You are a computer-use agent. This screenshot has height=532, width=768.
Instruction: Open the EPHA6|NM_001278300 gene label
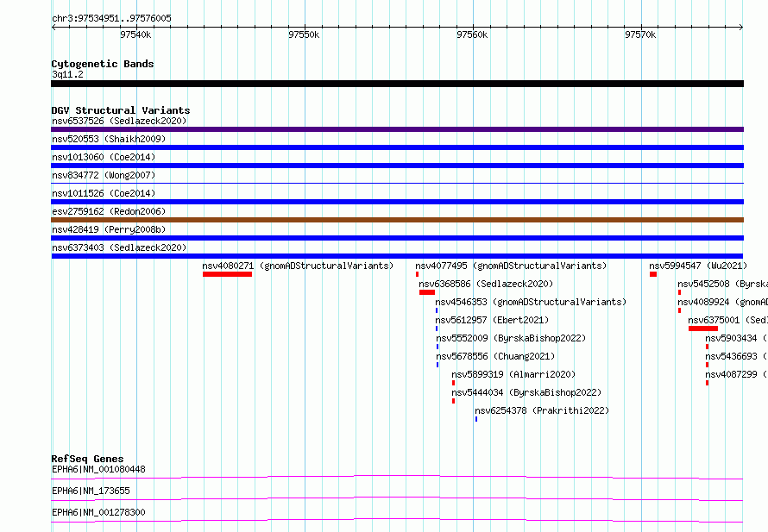98,512
